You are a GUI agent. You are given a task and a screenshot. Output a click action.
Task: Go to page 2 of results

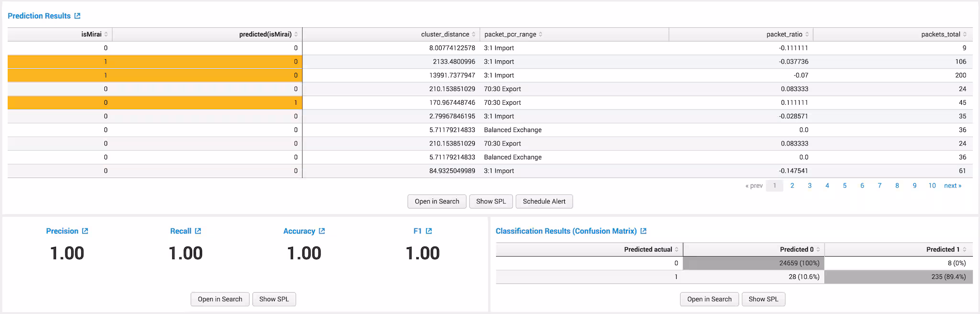coord(792,186)
